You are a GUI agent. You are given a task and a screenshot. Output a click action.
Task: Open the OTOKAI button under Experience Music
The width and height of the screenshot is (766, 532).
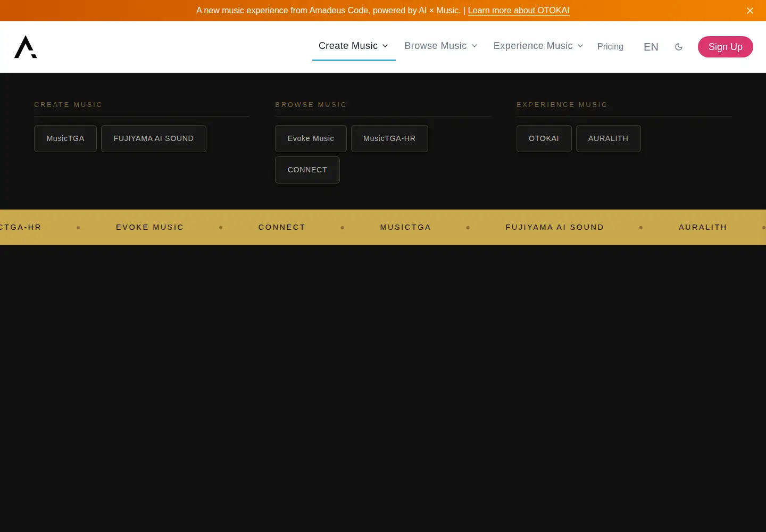click(544, 138)
